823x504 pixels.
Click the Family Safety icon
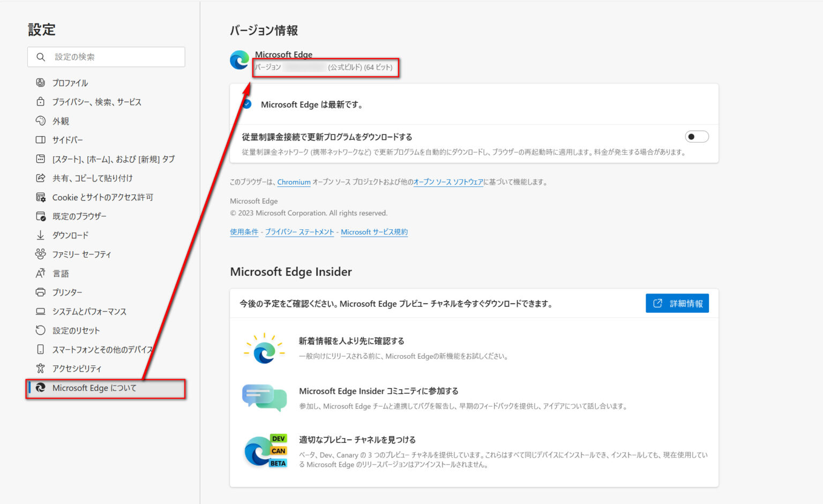pos(40,254)
